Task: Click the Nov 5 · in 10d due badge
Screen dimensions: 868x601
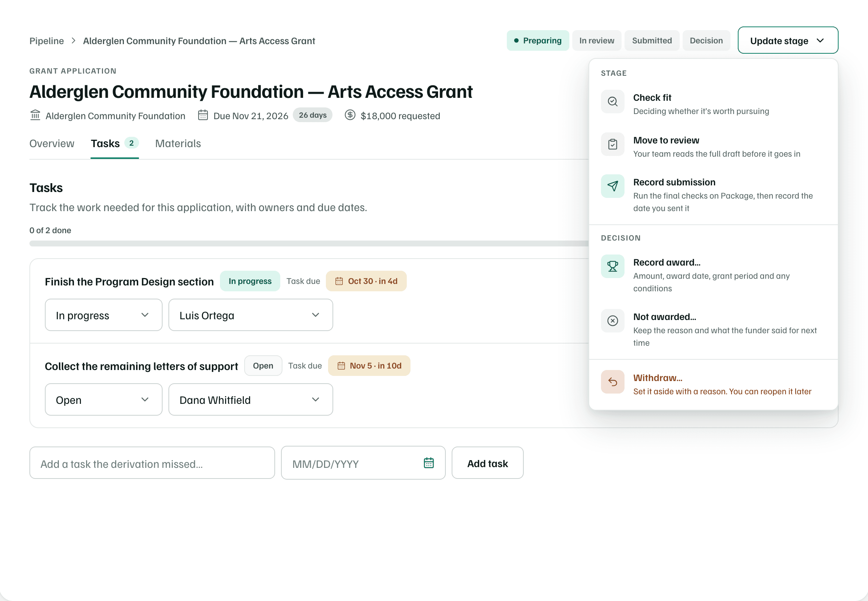Action: [369, 366]
